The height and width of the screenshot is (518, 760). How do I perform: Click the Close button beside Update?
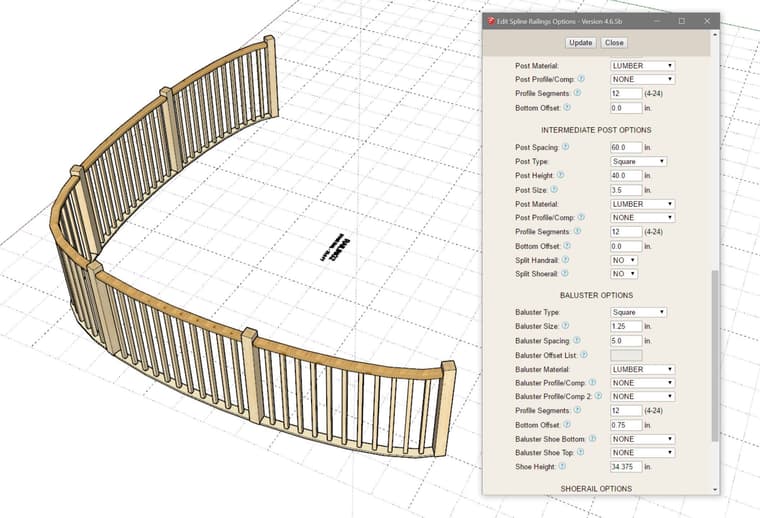[614, 43]
